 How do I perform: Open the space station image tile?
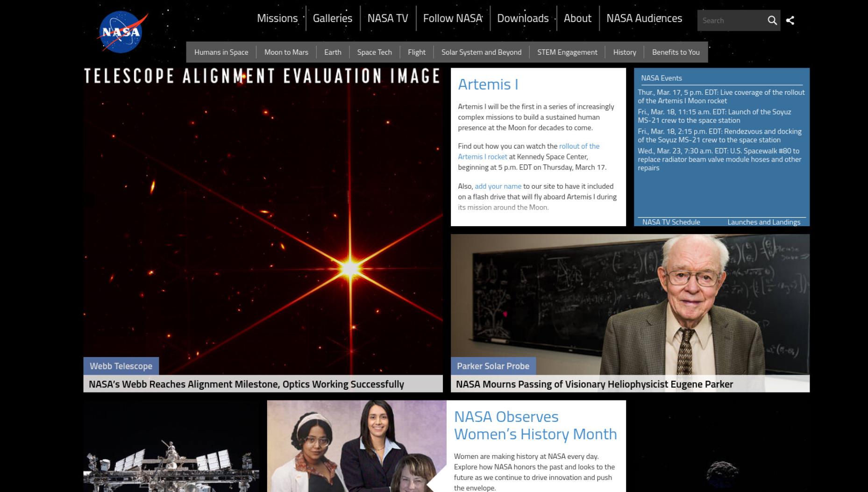[171, 446]
